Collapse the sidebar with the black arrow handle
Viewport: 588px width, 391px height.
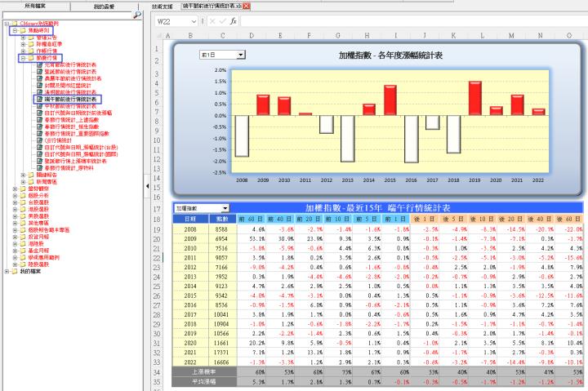click(x=147, y=186)
